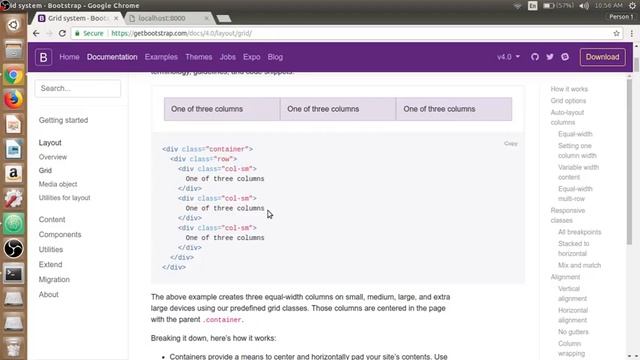Viewport: 640px width, 360px height.
Task: Open Jobs in navbar
Action: 227,57
